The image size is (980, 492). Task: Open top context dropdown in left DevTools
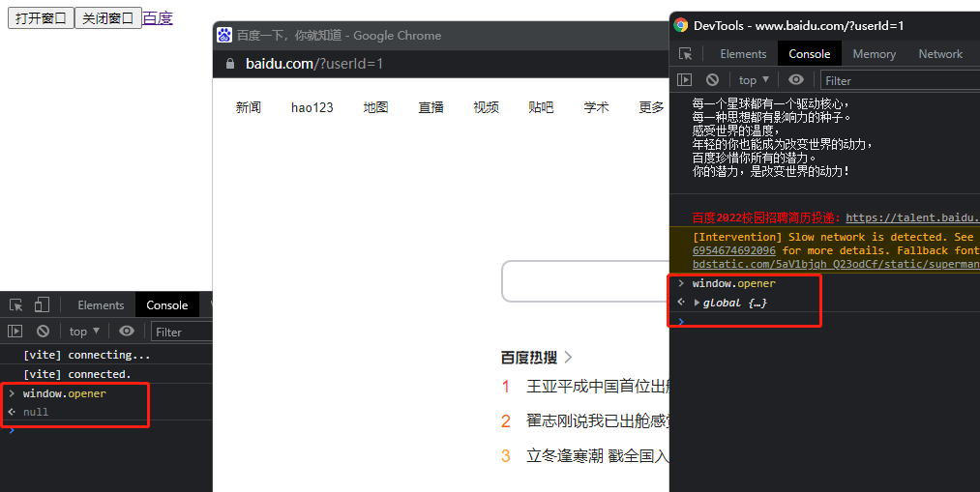(84, 332)
